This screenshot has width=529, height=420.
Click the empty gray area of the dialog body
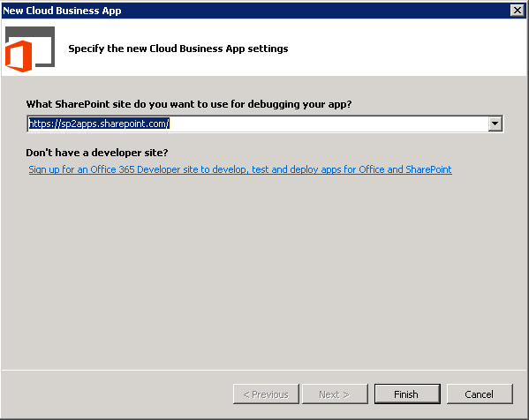tap(264, 270)
